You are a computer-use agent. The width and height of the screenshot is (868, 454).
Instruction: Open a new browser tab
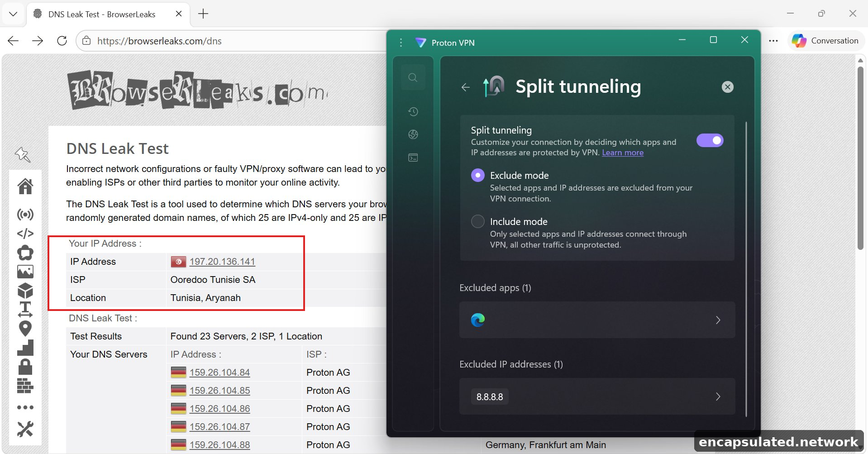(x=203, y=14)
